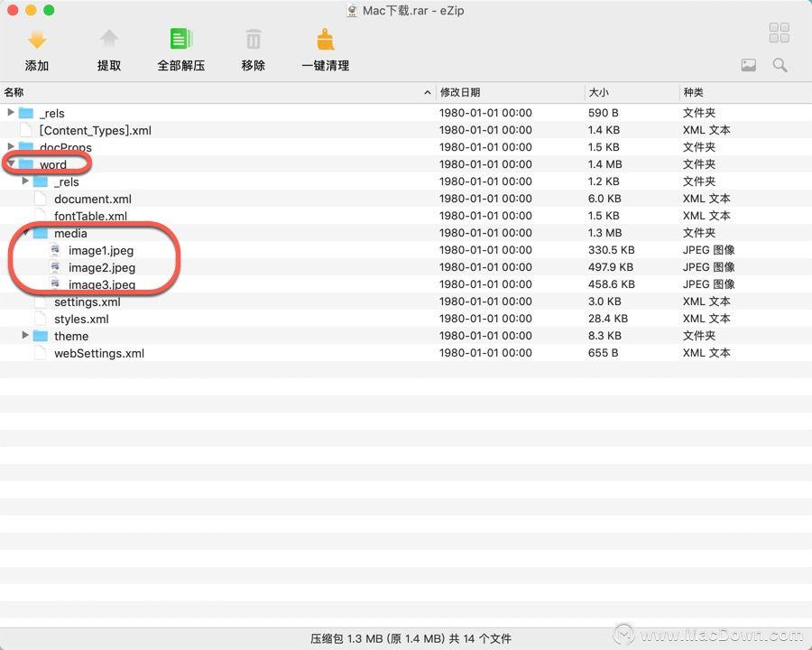
Task: Click the image2.jpeg file icon
Action: click(55, 267)
